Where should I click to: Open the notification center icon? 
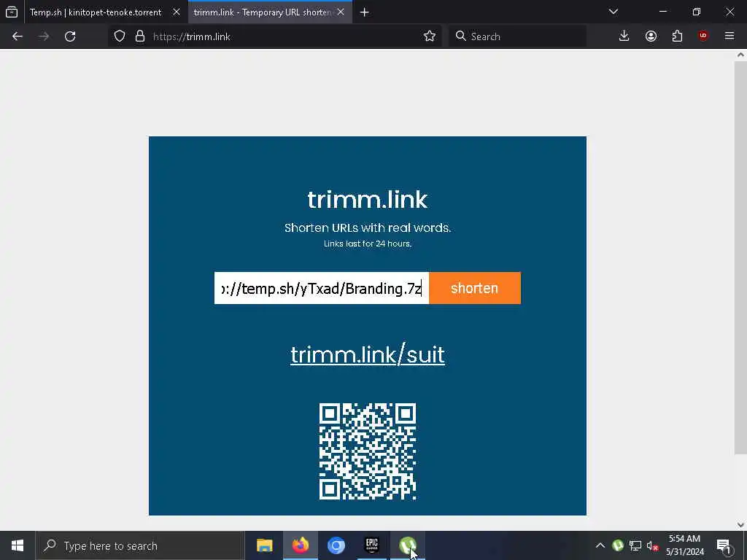click(x=724, y=545)
